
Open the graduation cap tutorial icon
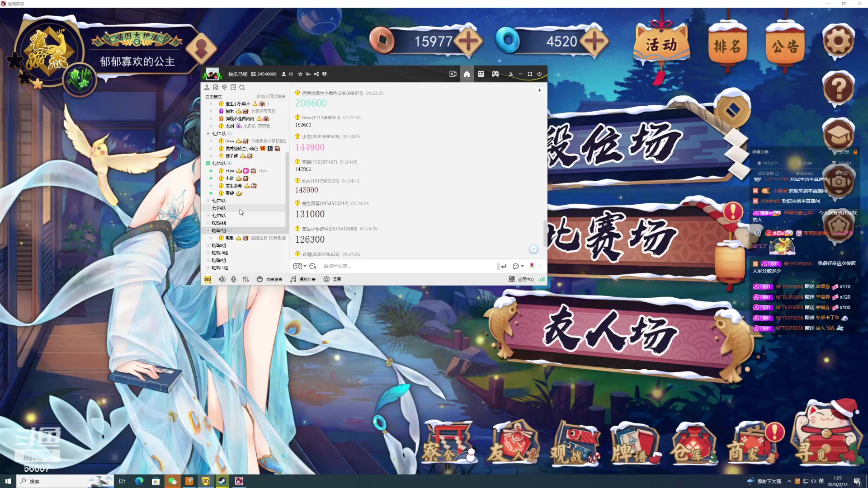click(x=838, y=135)
